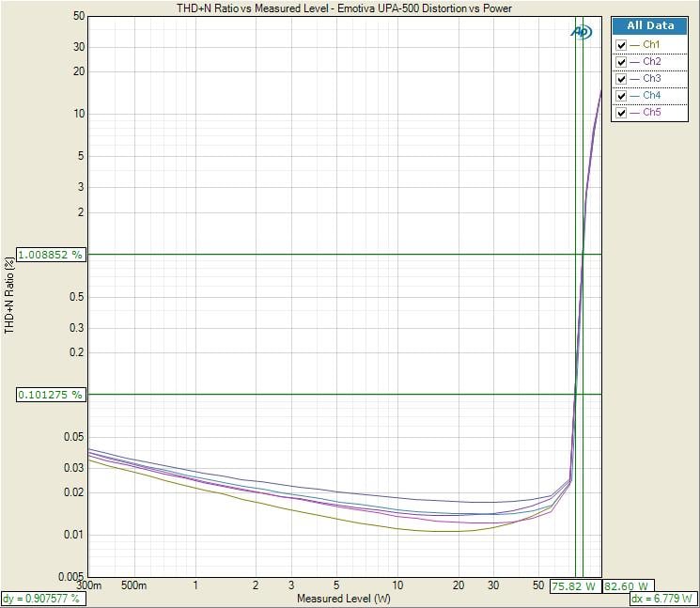
Task: Select the 82.60 W vertical cursor label
Action: 627,585
